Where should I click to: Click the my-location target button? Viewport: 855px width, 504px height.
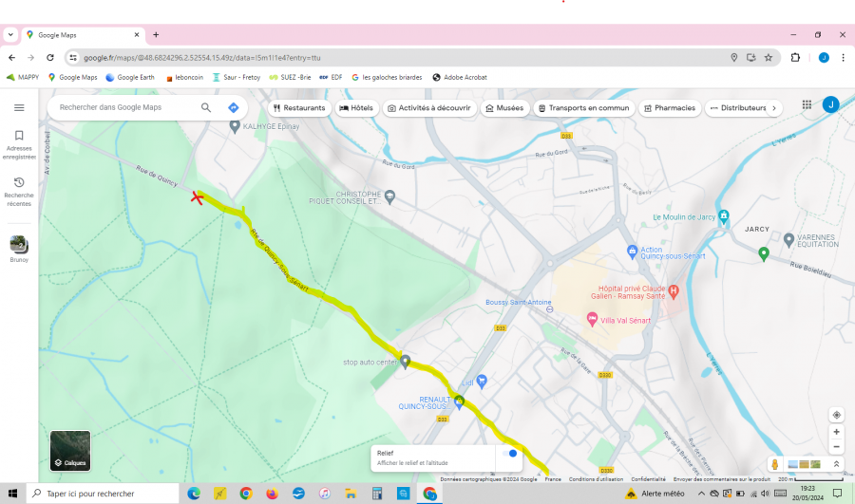coord(836,415)
